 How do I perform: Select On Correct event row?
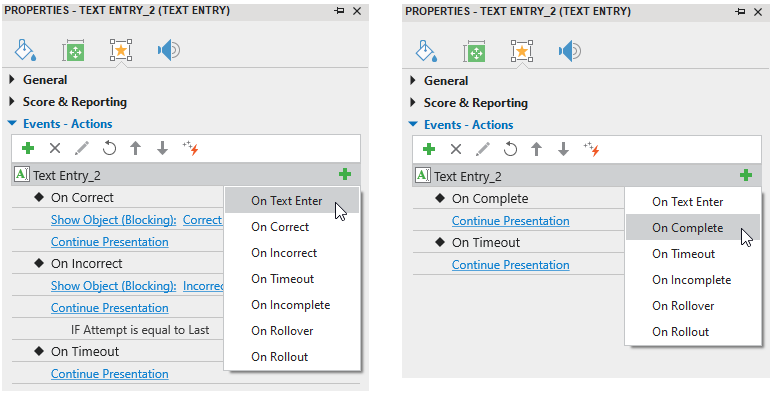(x=117, y=197)
